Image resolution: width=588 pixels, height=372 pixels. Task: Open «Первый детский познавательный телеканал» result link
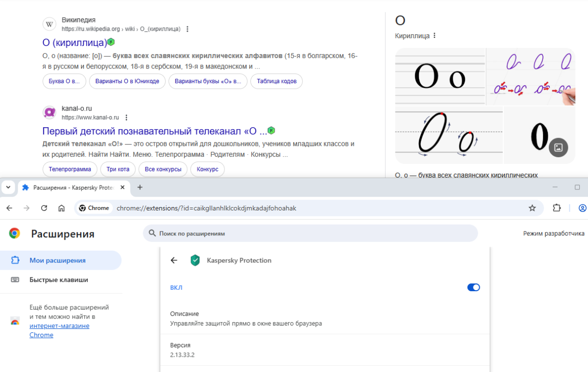tap(155, 131)
